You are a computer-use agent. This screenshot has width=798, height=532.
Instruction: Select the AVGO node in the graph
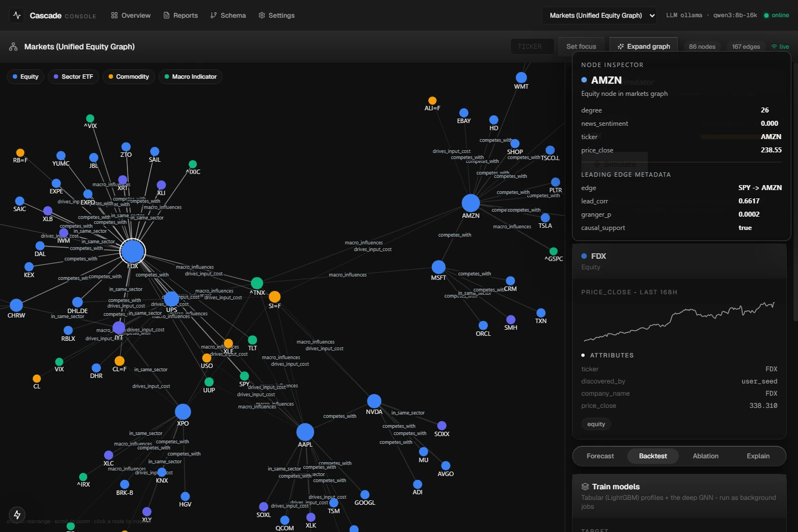[446, 466]
